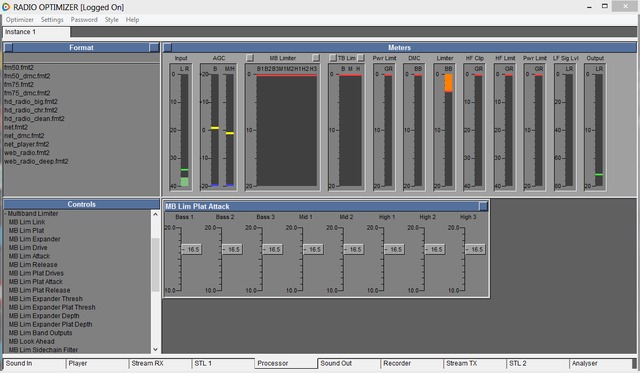Open the MB Lim Release control
640x373 pixels.
[33, 264]
